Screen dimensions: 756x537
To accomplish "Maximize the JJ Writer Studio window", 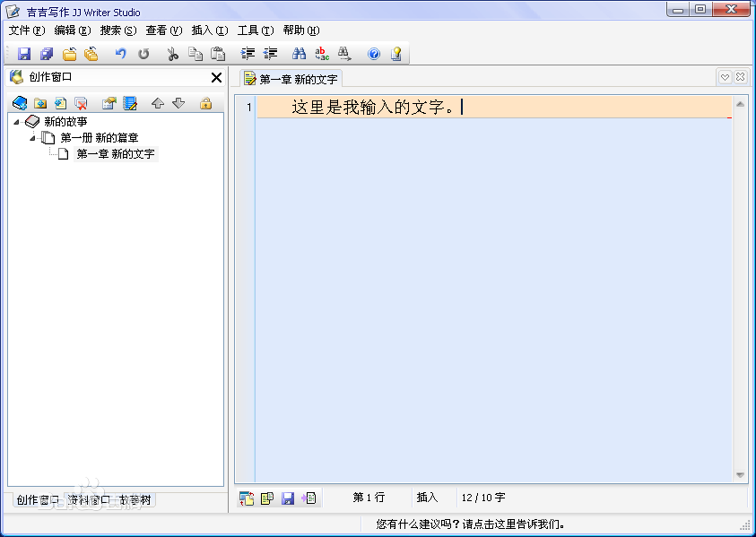I will 700,9.
